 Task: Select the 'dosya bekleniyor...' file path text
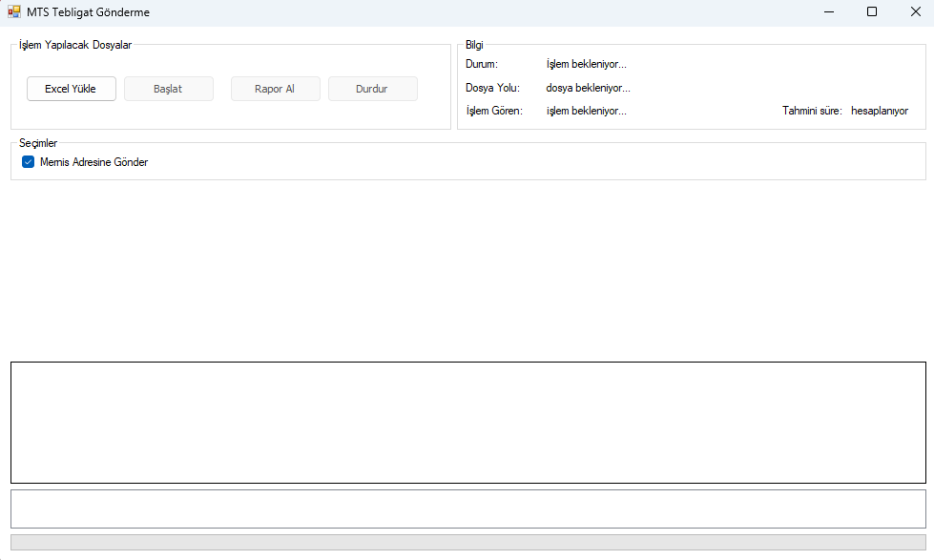tap(588, 88)
